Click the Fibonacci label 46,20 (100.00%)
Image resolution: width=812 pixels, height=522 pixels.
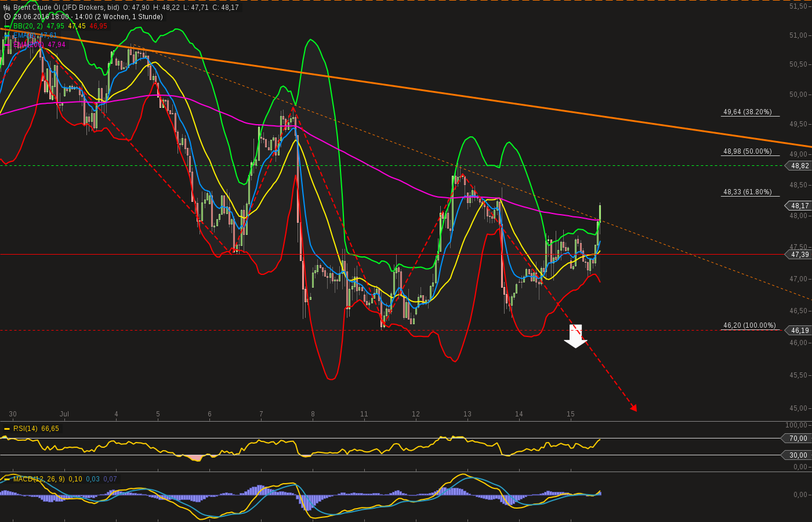click(x=749, y=325)
